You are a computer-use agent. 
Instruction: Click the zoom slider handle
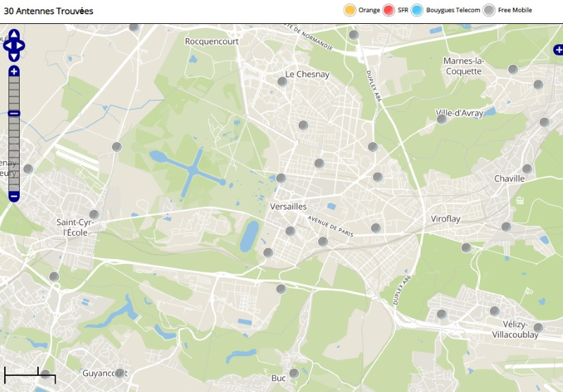[14, 113]
